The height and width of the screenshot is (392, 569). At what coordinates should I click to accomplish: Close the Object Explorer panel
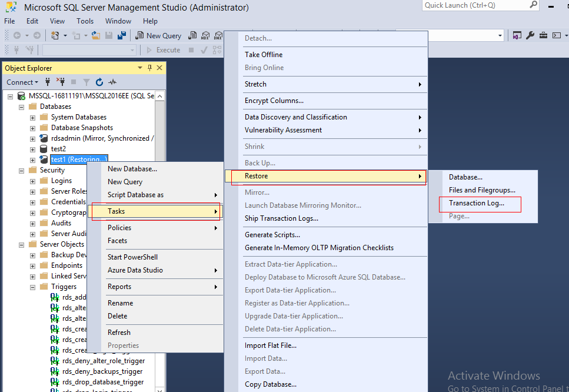tap(159, 68)
